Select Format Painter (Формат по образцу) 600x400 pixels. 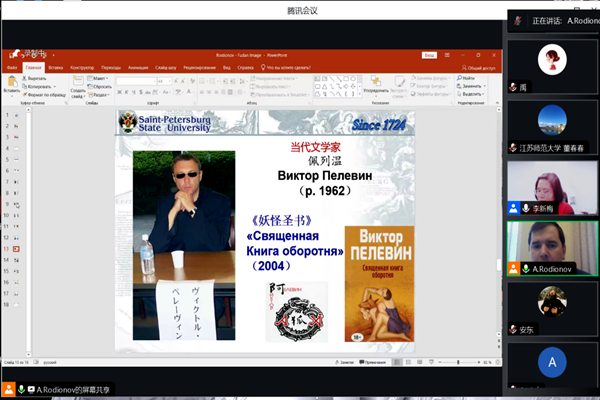pos(44,95)
